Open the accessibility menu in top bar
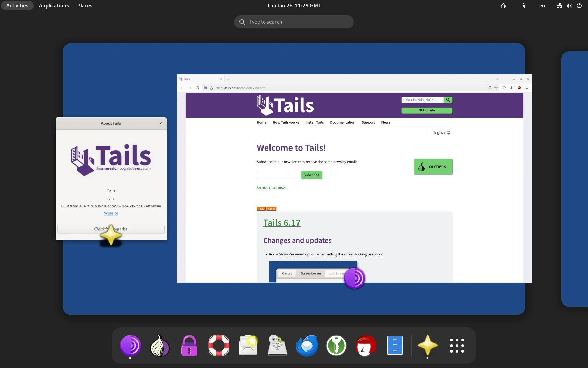Image resolution: width=588 pixels, height=368 pixels. point(523,6)
